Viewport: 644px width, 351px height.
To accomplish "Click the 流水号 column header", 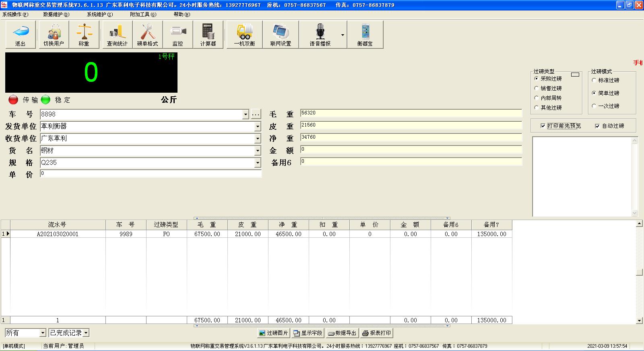I will pos(58,224).
